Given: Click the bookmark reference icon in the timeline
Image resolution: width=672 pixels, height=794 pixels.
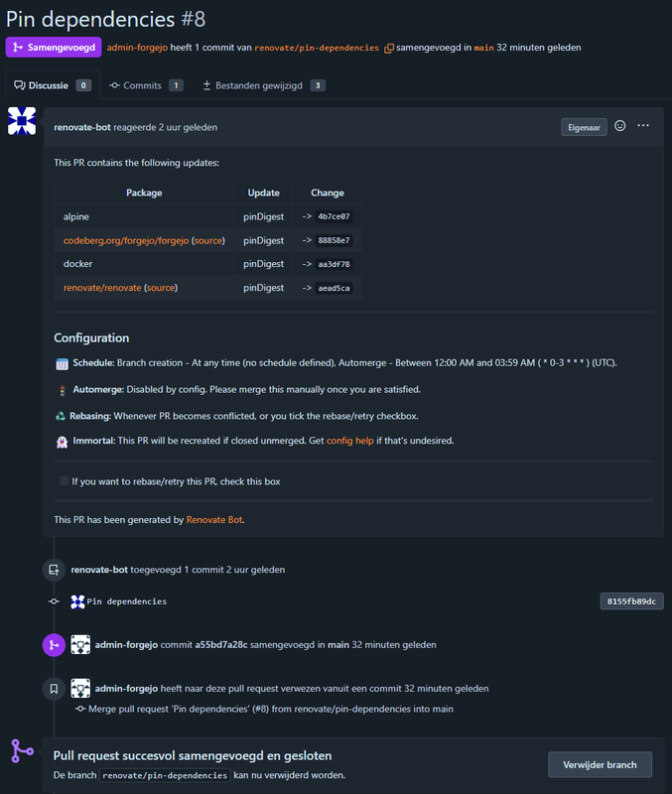Looking at the screenshot, I should [x=54, y=688].
